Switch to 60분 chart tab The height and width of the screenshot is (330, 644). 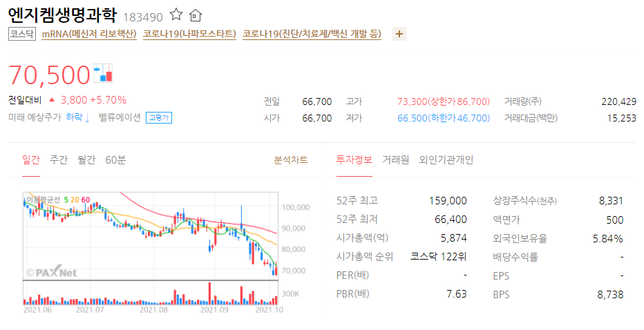point(115,159)
